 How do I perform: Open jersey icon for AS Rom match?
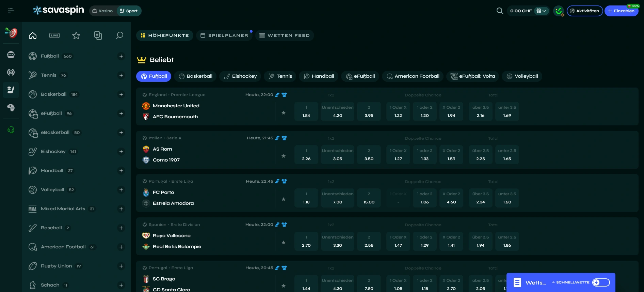point(284,138)
